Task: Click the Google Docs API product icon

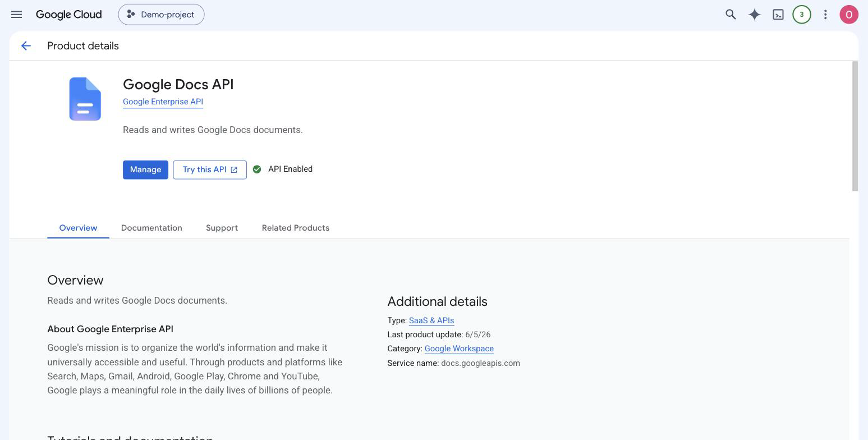Action: pyautogui.click(x=85, y=99)
